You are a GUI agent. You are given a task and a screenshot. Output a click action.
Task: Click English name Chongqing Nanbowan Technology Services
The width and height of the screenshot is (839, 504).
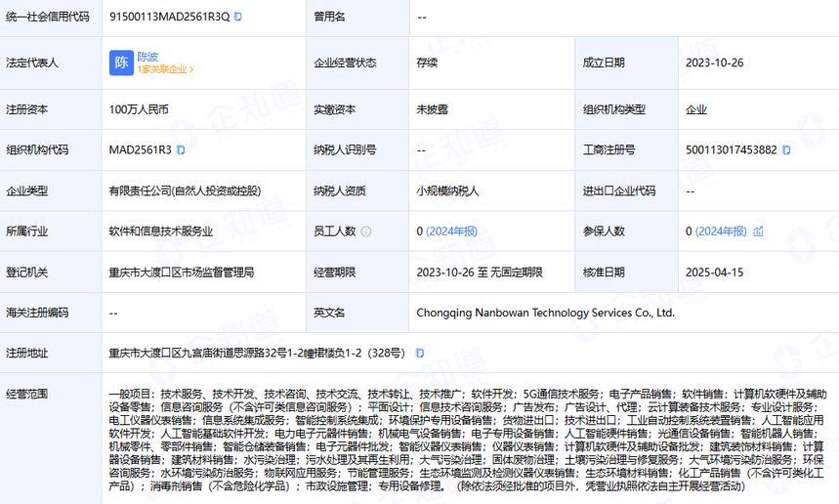pos(545,313)
